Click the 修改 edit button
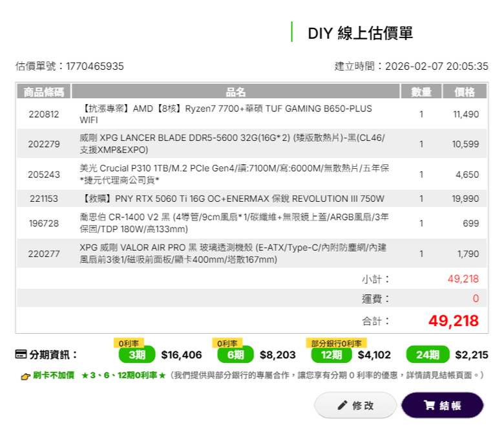The height and width of the screenshot is (434, 504). pyautogui.click(x=355, y=405)
